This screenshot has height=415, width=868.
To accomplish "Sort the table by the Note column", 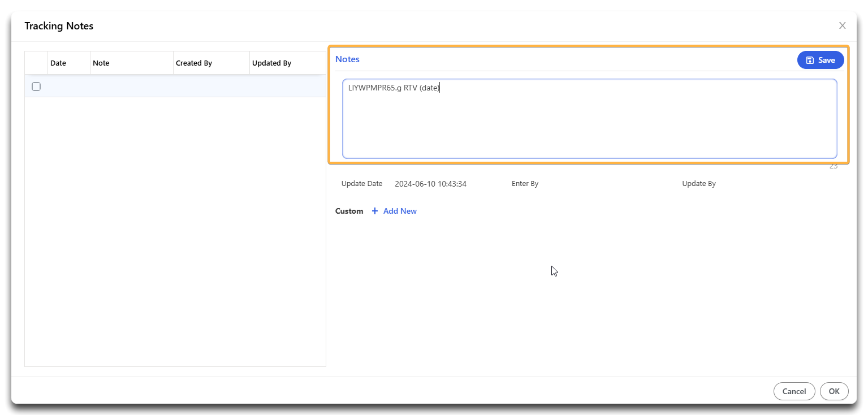I will point(101,63).
